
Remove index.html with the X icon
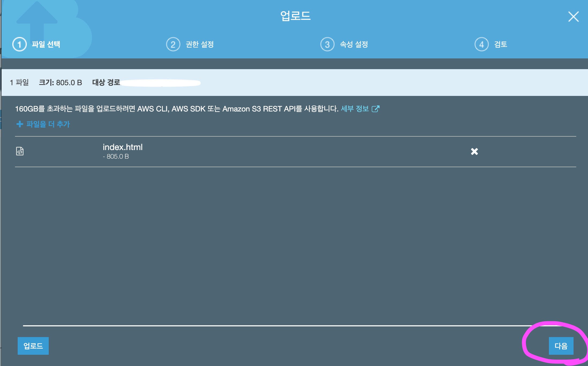pos(474,152)
